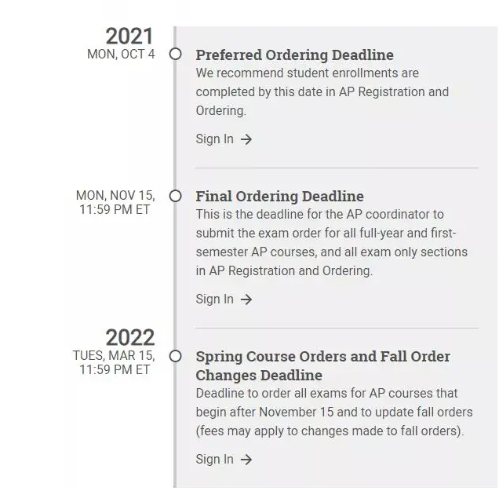
Task: Select the Mon, Nov 15 timeline circle marker
Action: click(175, 196)
